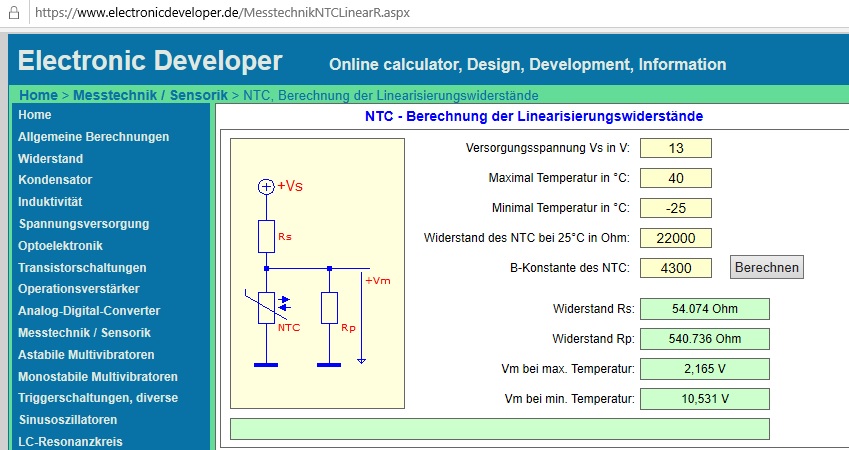Open Astabile Multivibratoren sidebar item
This screenshot has height=450, width=849.
click(86, 355)
